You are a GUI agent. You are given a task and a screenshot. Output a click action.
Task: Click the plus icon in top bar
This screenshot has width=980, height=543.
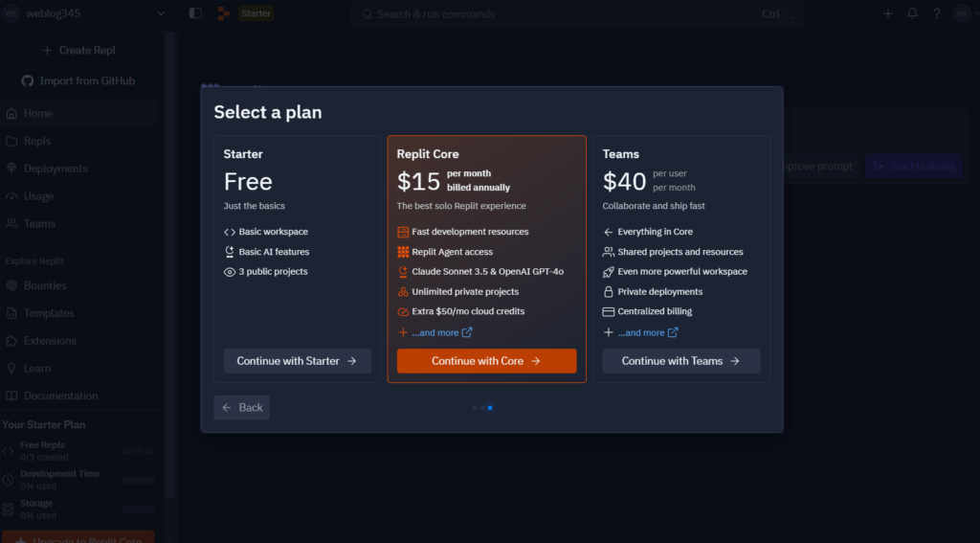coord(888,13)
